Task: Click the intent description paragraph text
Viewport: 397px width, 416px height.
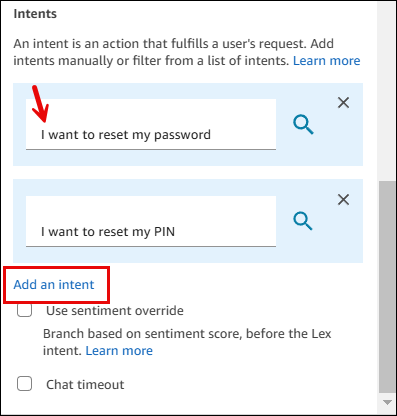Action: click(x=187, y=52)
